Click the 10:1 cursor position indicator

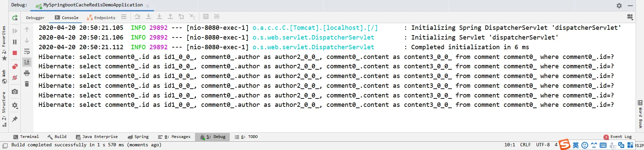point(509,145)
